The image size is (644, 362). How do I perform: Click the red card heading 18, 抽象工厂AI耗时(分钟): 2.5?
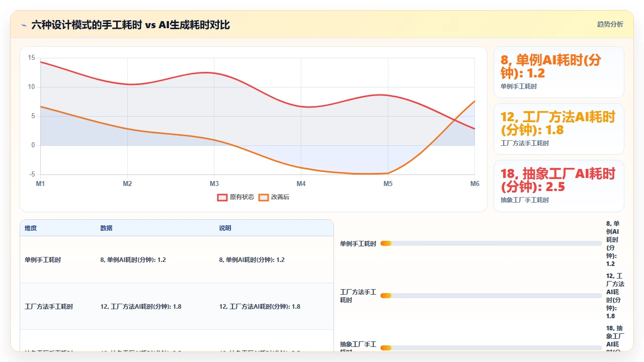(x=558, y=180)
